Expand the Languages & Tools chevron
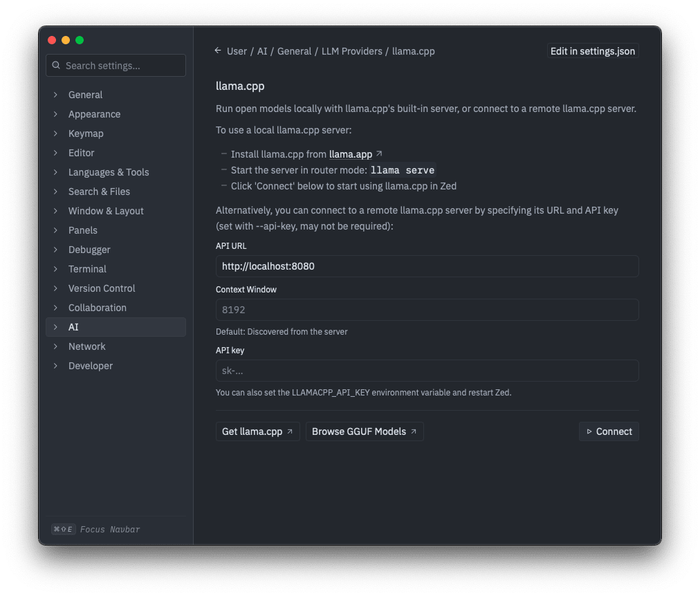 (55, 172)
